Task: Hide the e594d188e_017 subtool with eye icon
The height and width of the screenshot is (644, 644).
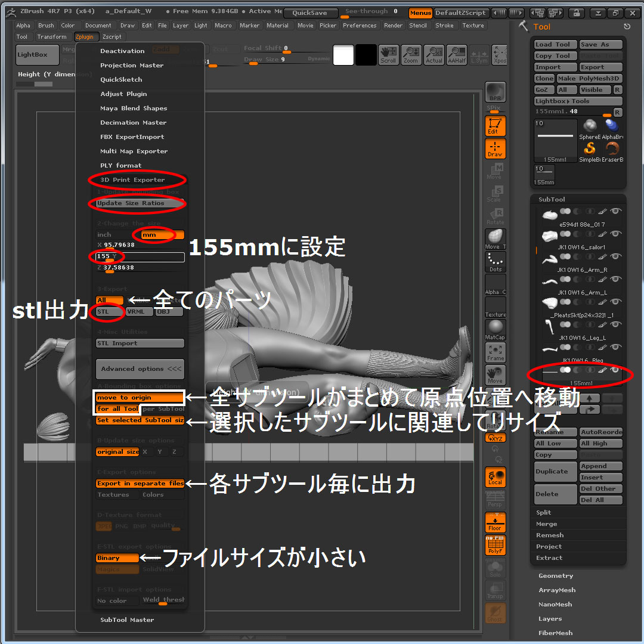Action: pyautogui.click(x=615, y=211)
